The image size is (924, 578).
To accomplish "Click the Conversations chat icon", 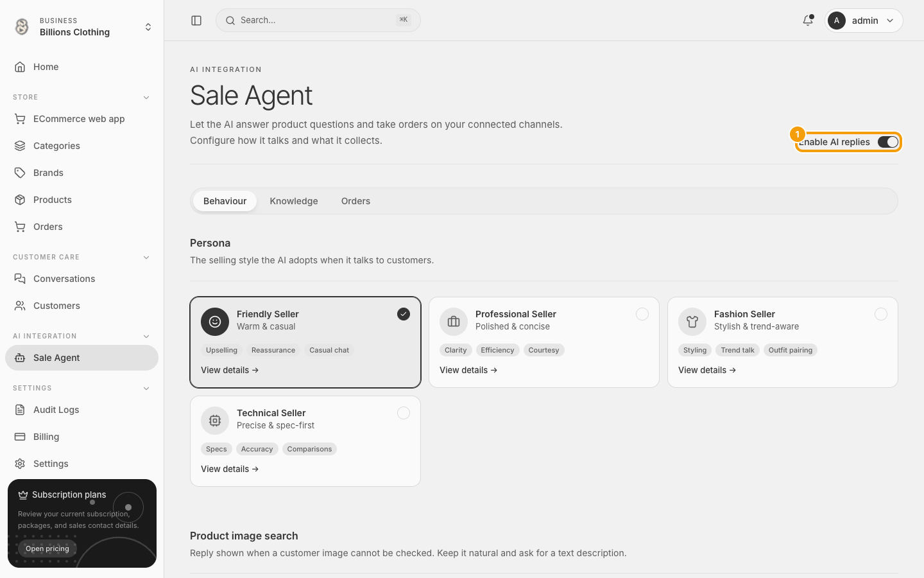I will 20,279.
